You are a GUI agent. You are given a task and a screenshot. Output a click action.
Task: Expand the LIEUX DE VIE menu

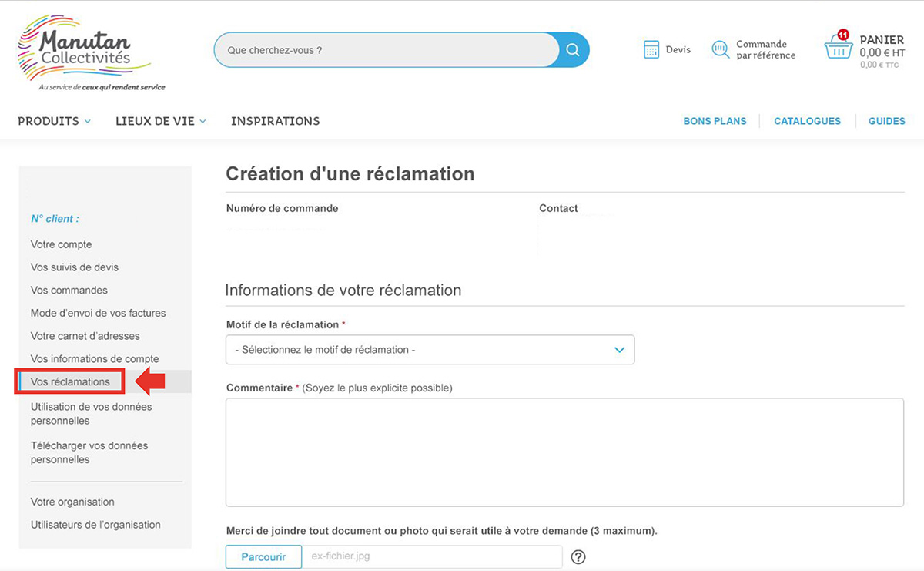pos(160,121)
